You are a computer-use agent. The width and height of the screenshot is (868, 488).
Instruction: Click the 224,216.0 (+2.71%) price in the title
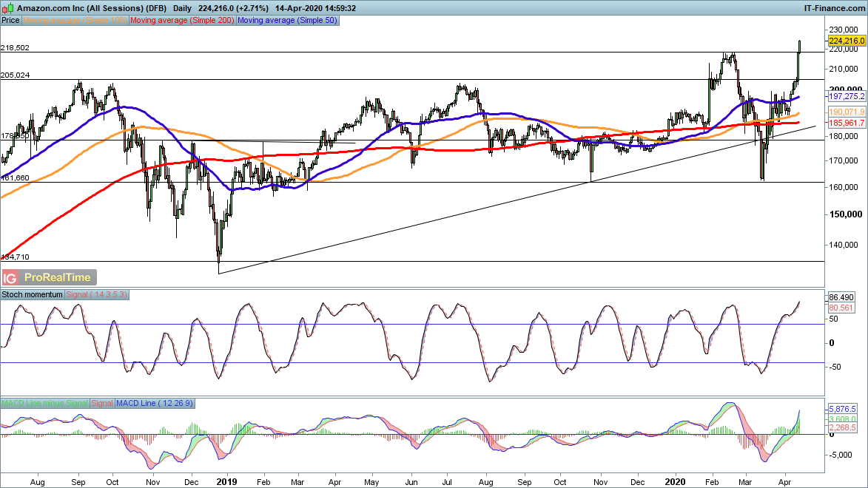coord(233,8)
